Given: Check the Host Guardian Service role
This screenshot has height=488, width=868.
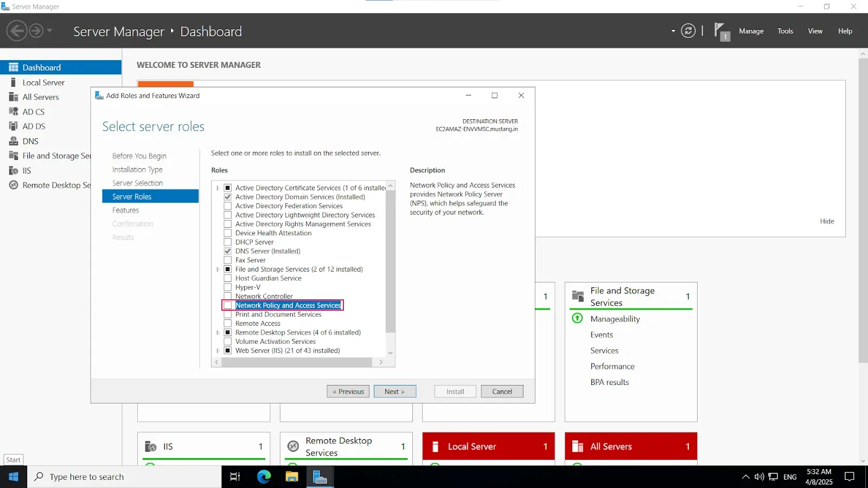Looking at the screenshot, I should [x=228, y=278].
